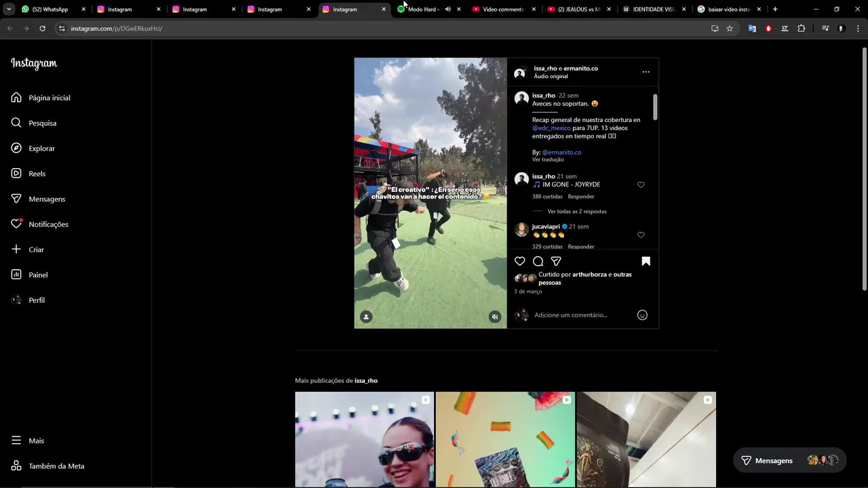Open site information icon in address bar
The height and width of the screenshot is (488, 868).
click(x=62, y=28)
